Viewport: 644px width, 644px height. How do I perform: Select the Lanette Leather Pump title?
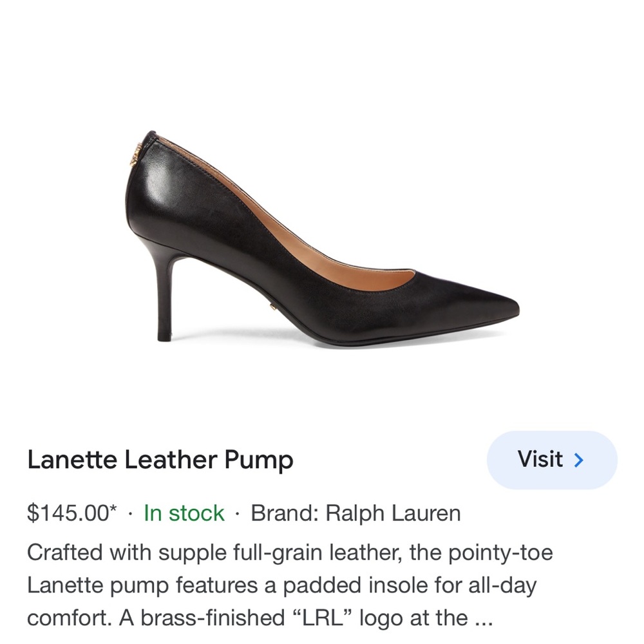click(x=160, y=460)
